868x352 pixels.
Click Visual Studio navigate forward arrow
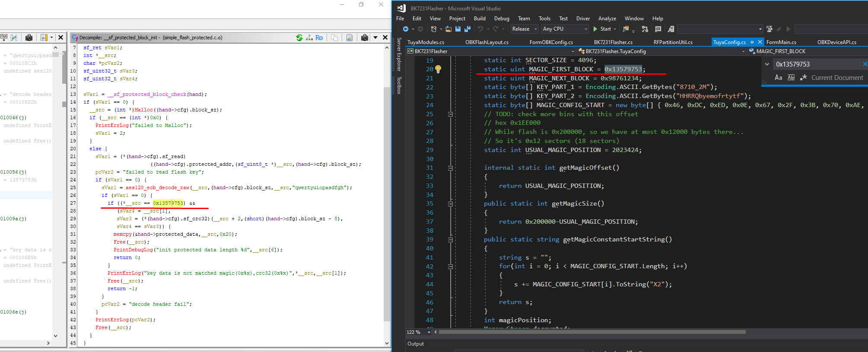(420, 29)
